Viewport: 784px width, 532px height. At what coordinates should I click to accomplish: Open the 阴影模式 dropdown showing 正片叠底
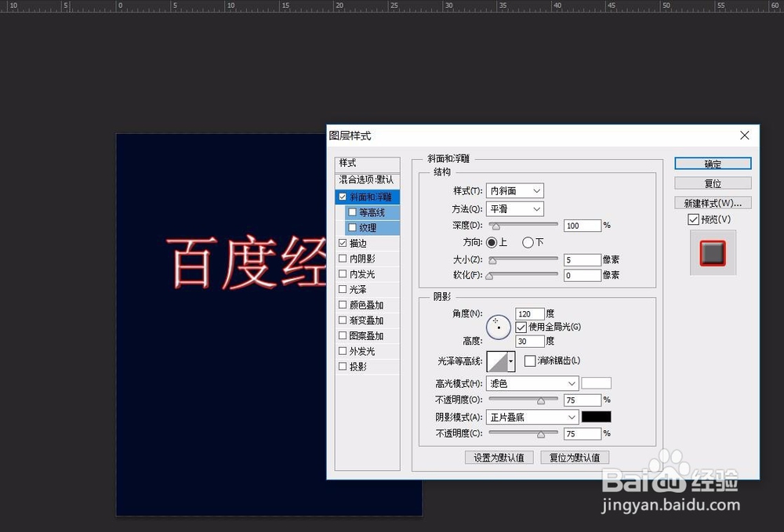[532, 417]
